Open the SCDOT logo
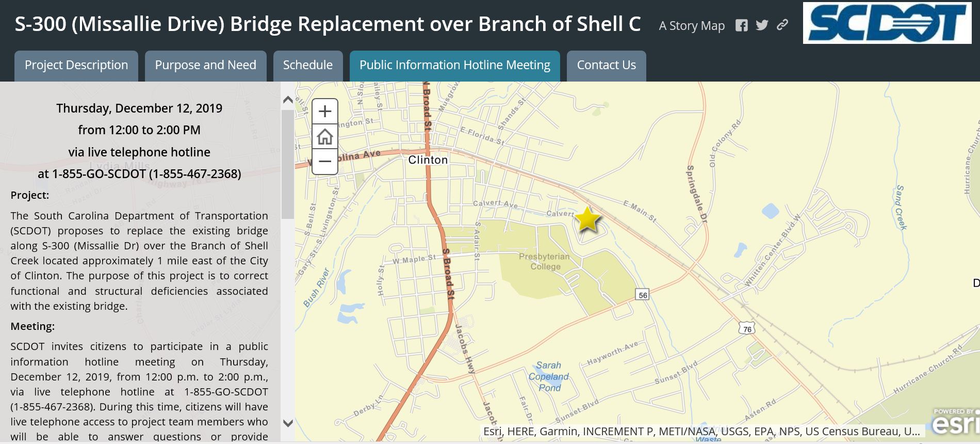 click(x=887, y=23)
